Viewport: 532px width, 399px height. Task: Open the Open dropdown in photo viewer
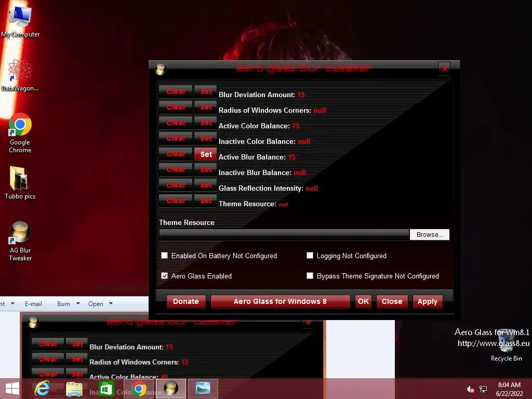[x=100, y=303]
